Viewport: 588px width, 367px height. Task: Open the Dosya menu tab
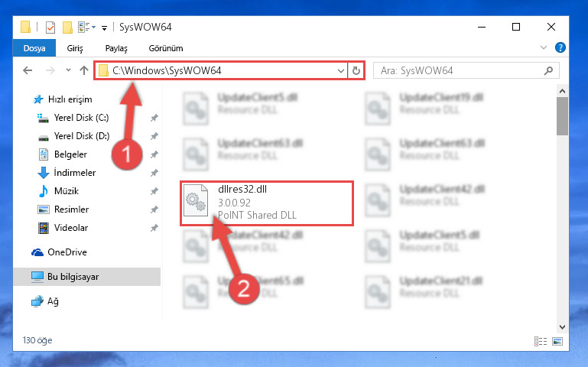(x=34, y=48)
